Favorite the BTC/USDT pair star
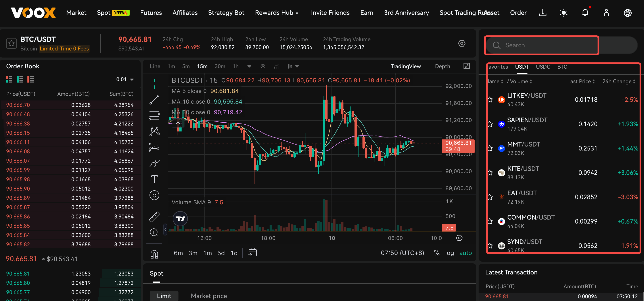The height and width of the screenshot is (301, 644). point(11,43)
